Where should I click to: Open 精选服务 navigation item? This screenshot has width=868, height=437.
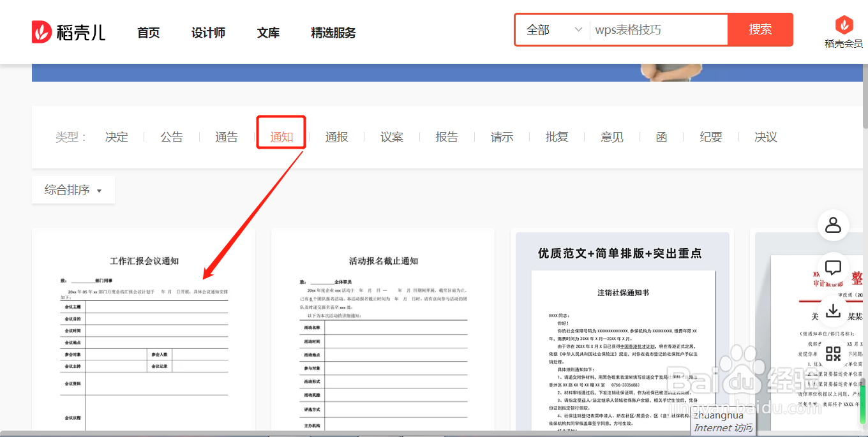coord(333,33)
